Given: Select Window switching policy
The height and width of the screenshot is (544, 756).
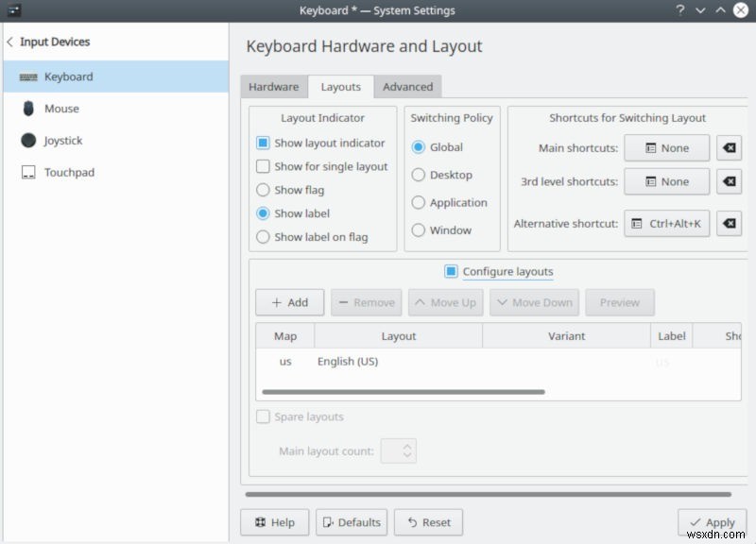Looking at the screenshot, I should pos(419,230).
